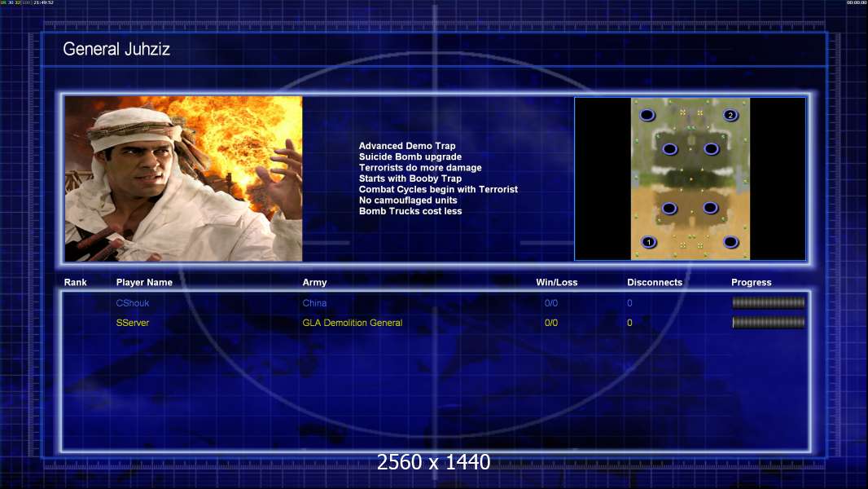This screenshot has height=489, width=868.
Task: Click the 'Progress' column header
Action: pyautogui.click(x=752, y=283)
